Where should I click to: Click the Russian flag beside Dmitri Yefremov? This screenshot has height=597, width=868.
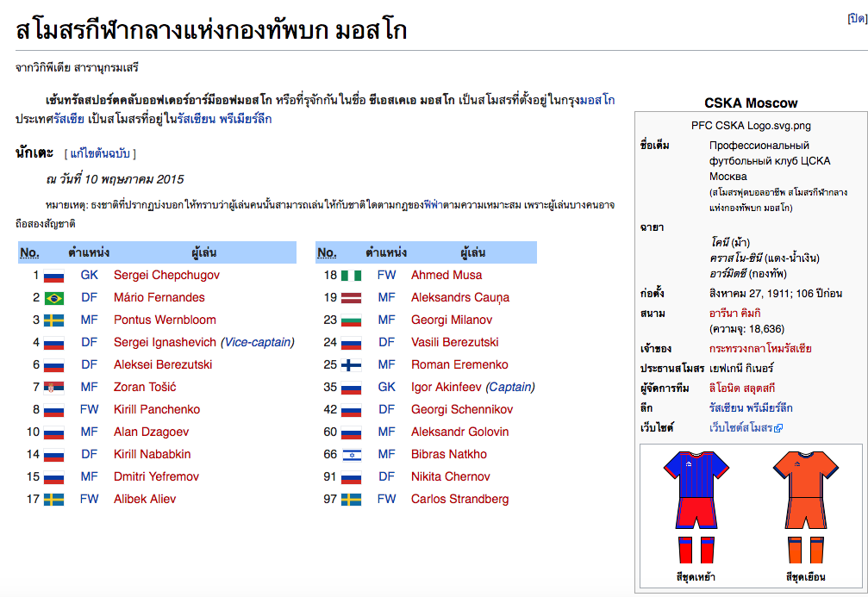coord(53,477)
